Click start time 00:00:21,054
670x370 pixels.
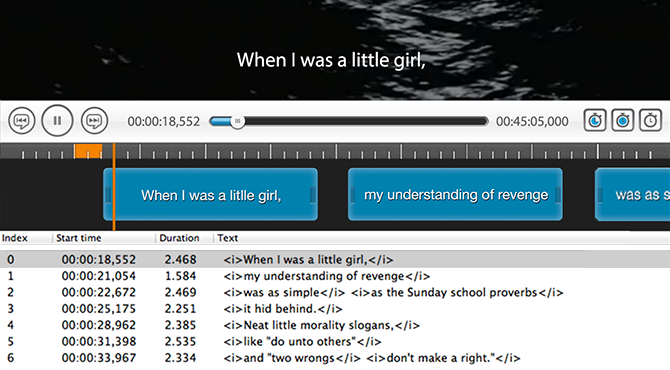tap(99, 276)
